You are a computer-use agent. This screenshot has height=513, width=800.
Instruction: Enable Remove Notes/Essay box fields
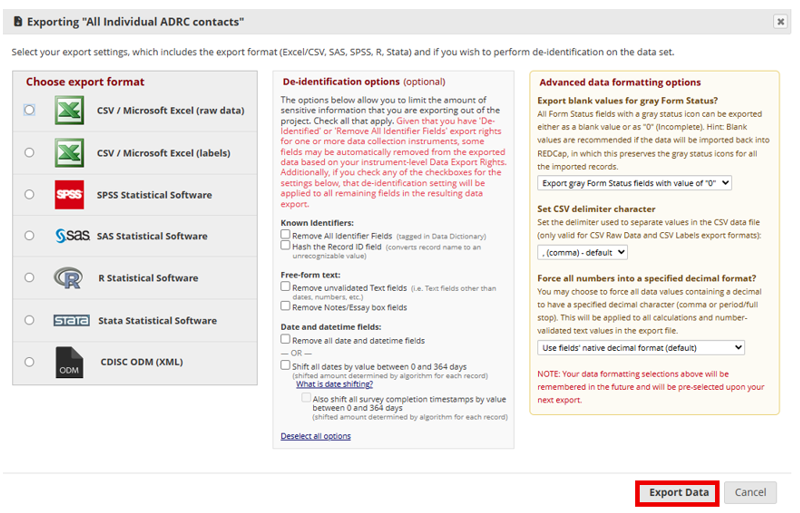point(285,306)
